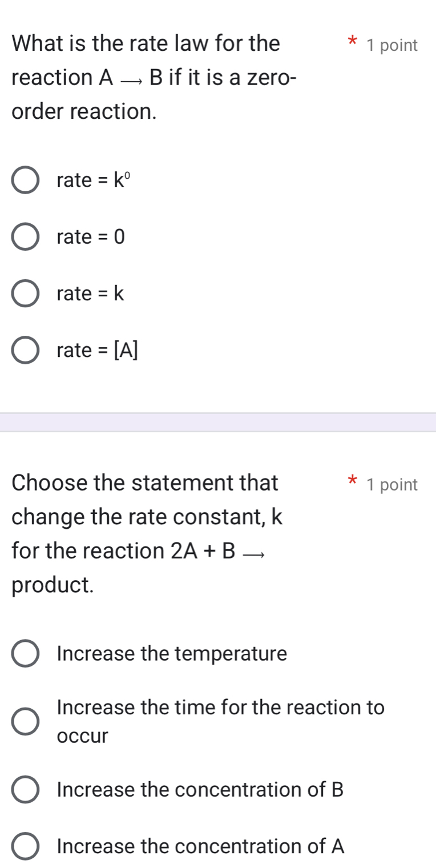
Task: Select the "rate = k" answer option
Action: pos(25,294)
